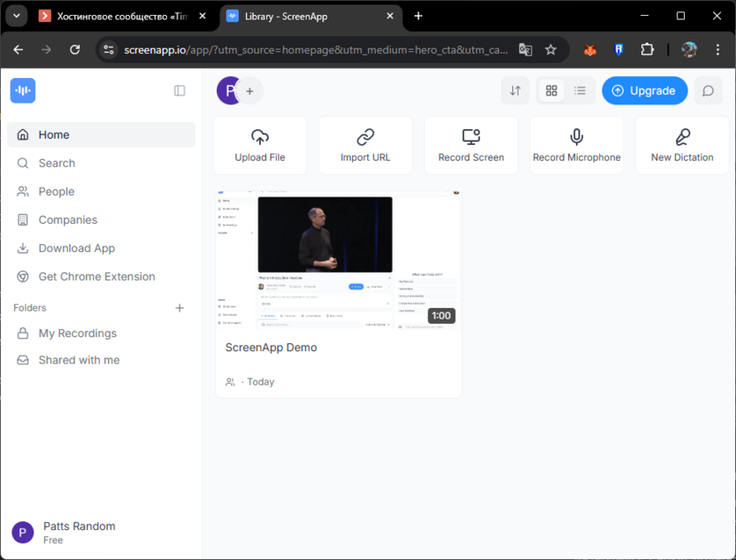This screenshot has width=736, height=560.
Task: Click the Upgrade button
Action: [644, 90]
